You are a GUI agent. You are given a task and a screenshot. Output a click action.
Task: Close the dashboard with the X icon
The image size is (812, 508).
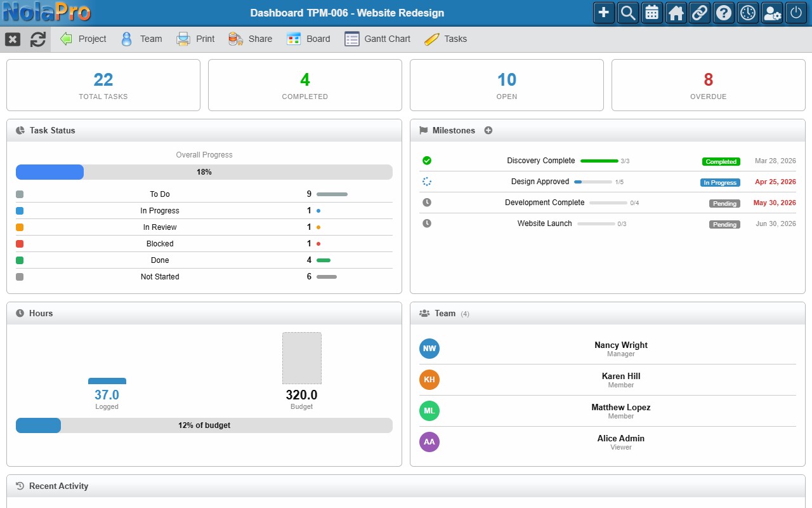13,39
